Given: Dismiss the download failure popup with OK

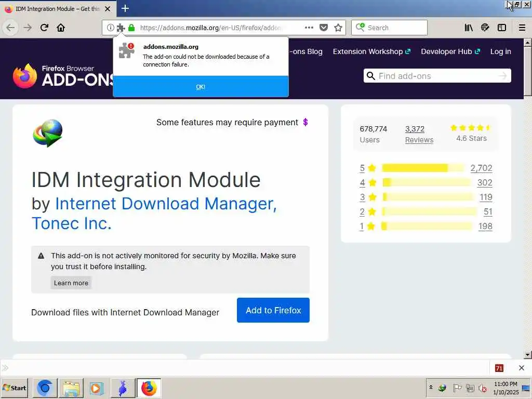Looking at the screenshot, I should coord(201,87).
